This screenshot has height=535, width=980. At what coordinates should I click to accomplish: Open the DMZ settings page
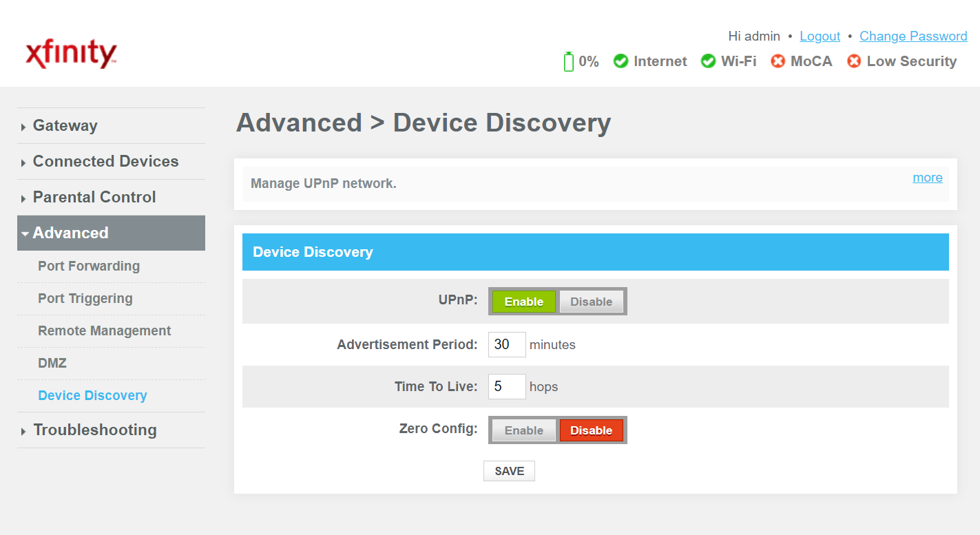point(52,363)
